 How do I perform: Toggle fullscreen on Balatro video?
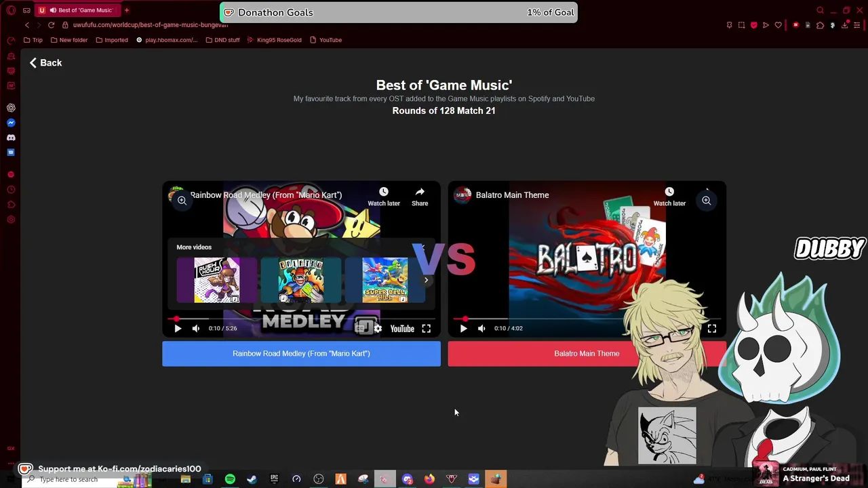(712, 329)
